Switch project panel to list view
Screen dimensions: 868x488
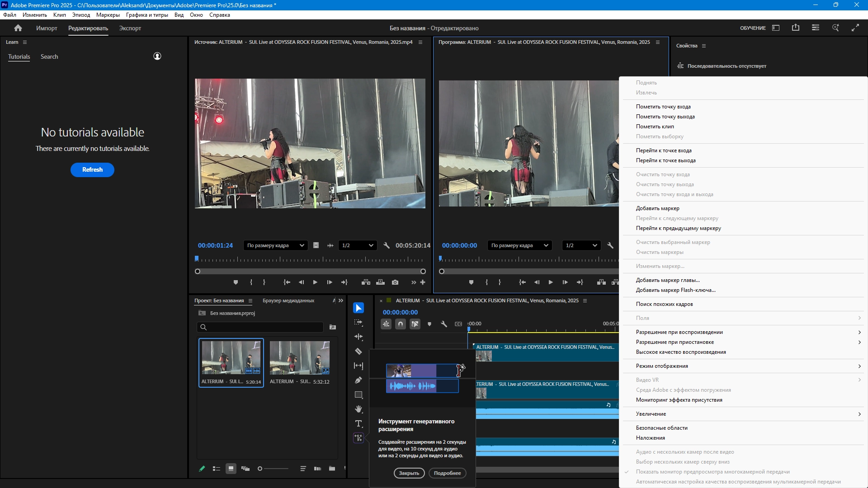(x=217, y=469)
